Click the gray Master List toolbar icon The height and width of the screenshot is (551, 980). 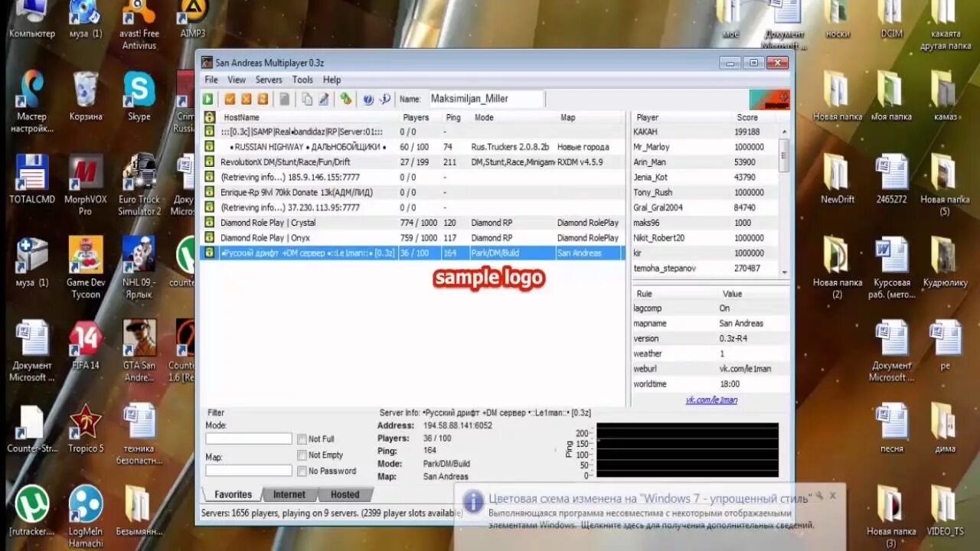(x=284, y=99)
